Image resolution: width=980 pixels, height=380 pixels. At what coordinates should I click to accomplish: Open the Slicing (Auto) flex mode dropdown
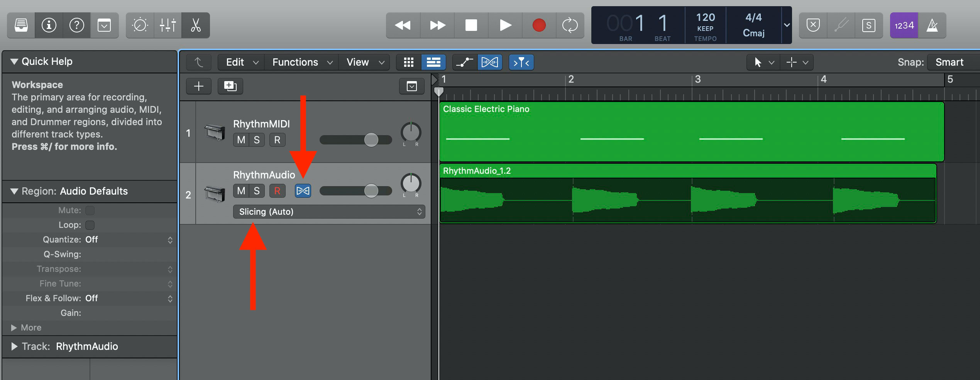coord(329,212)
